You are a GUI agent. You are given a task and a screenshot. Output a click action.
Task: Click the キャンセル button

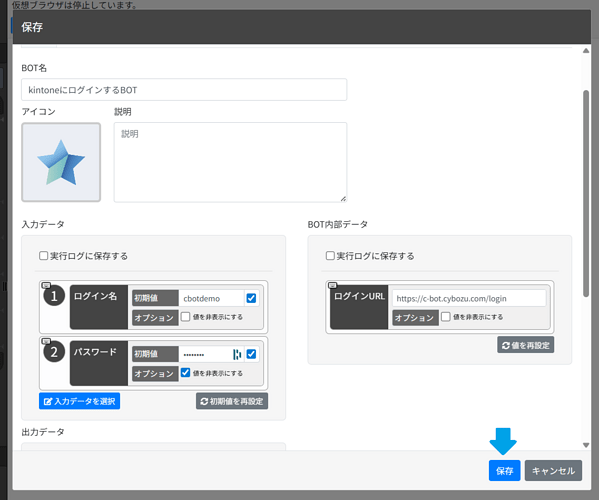pyautogui.click(x=553, y=471)
